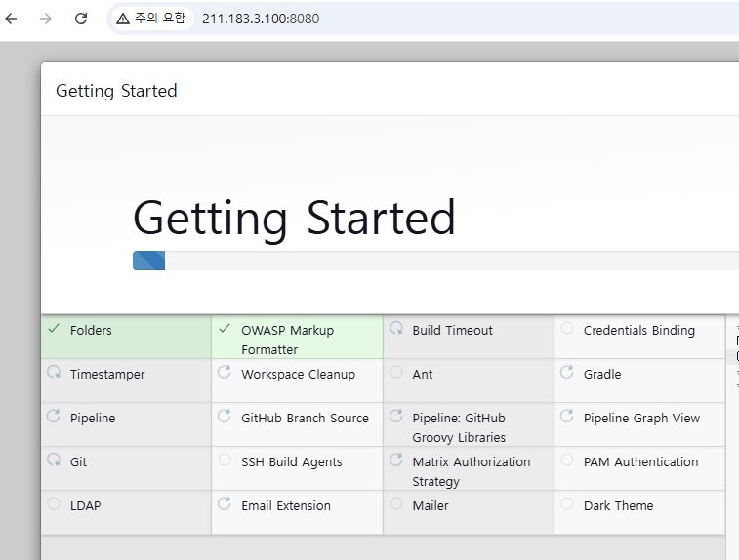Click the pending circle beside Ant

(396, 372)
